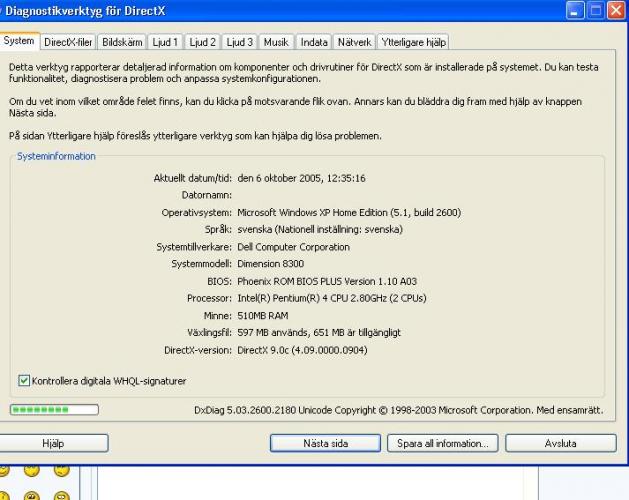The height and width of the screenshot is (500, 629).
Task: Switch to the Nätverk tab
Action: 356,42
